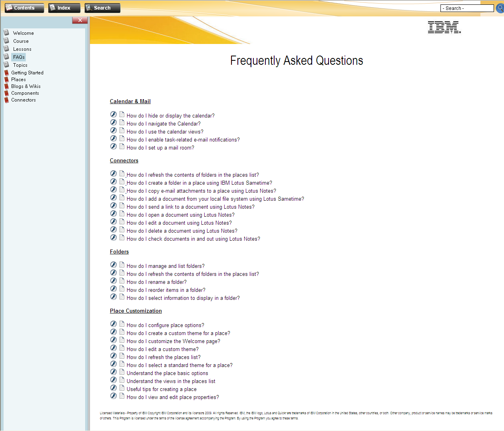Viewport: 504px width, 431px height.
Task: Click Flash icon for reorder items in folder
Action: pyautogui.click(x=114, y=289)
